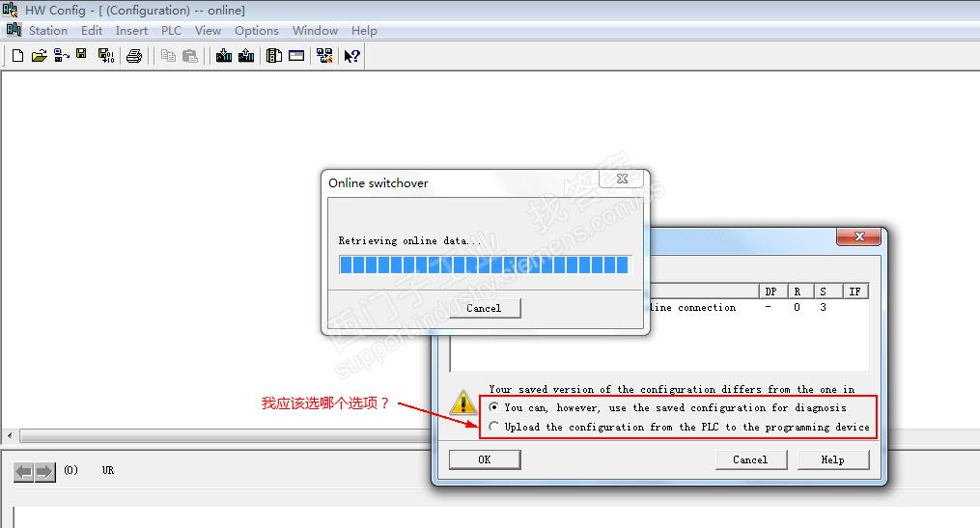Click the IF column header

pyautogui.click(x=854, y=292)
